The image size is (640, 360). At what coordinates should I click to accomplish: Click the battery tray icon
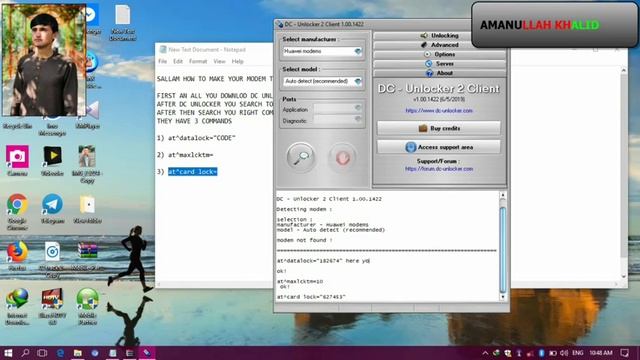click(553, 353)
